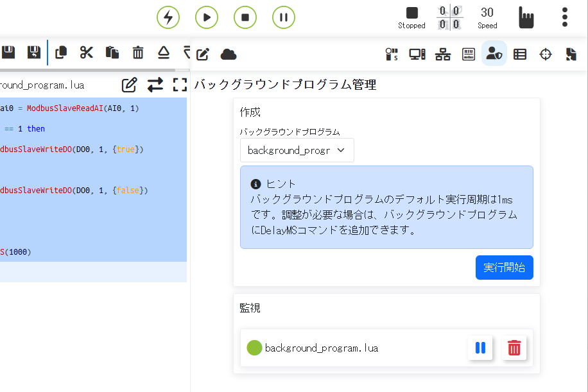The width and height of the screenshot is (588, 392).
Task: Rename the file with the editor pencil icon
Action: click(130, 85)
